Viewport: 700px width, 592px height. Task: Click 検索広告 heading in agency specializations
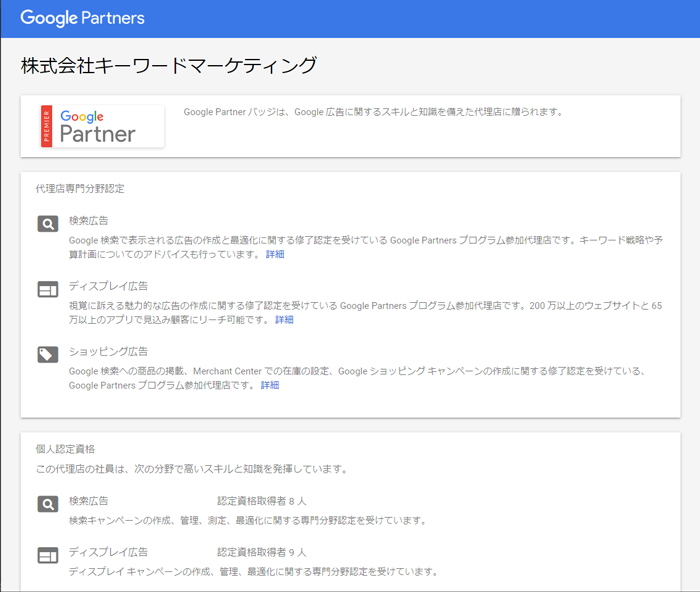click(x=88, y=221)
